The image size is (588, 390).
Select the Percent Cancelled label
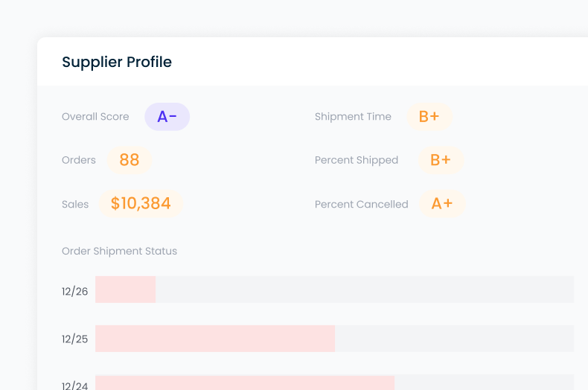click(362, 204)
